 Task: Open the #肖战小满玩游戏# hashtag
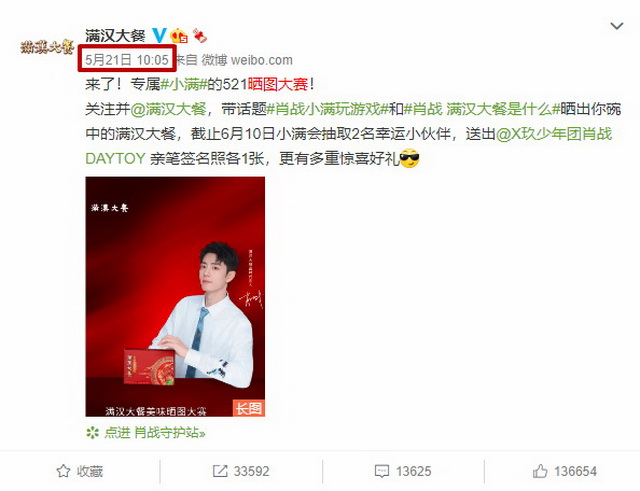(x=327, y=109)
